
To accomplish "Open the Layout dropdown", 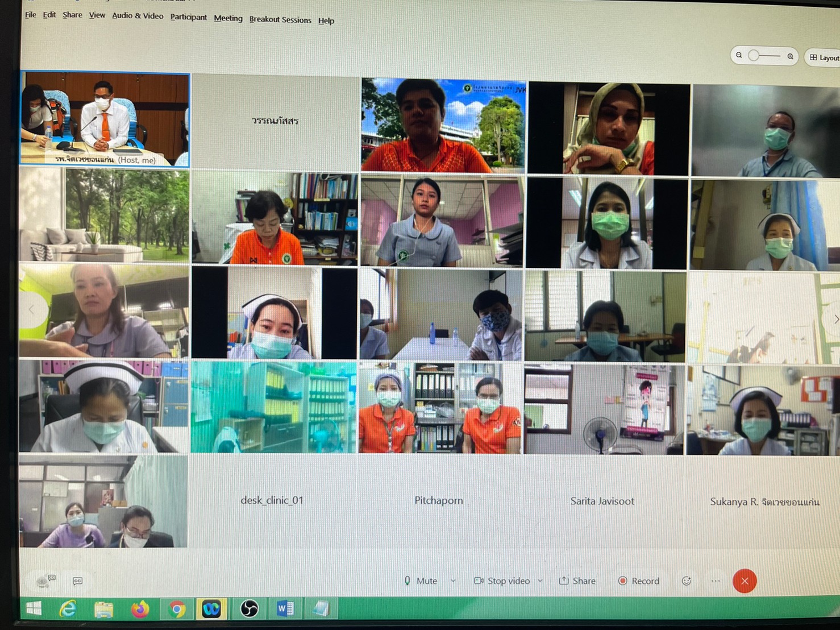I will coord(824,57).
